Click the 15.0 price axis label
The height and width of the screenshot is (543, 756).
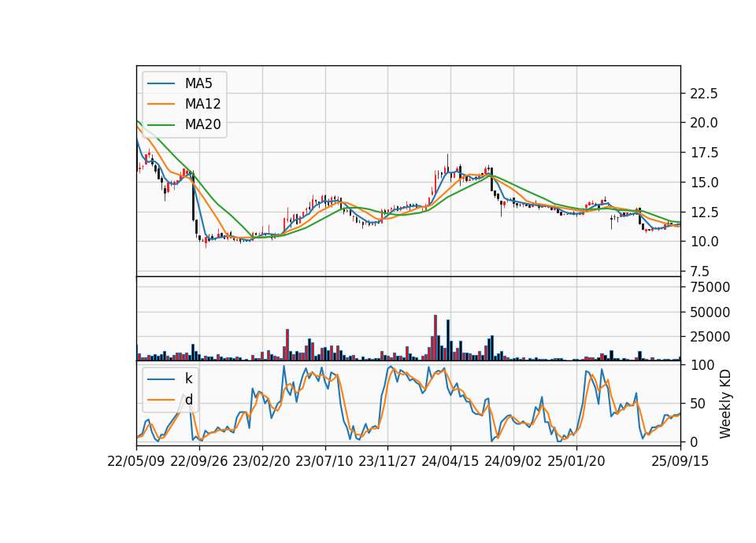704,183
